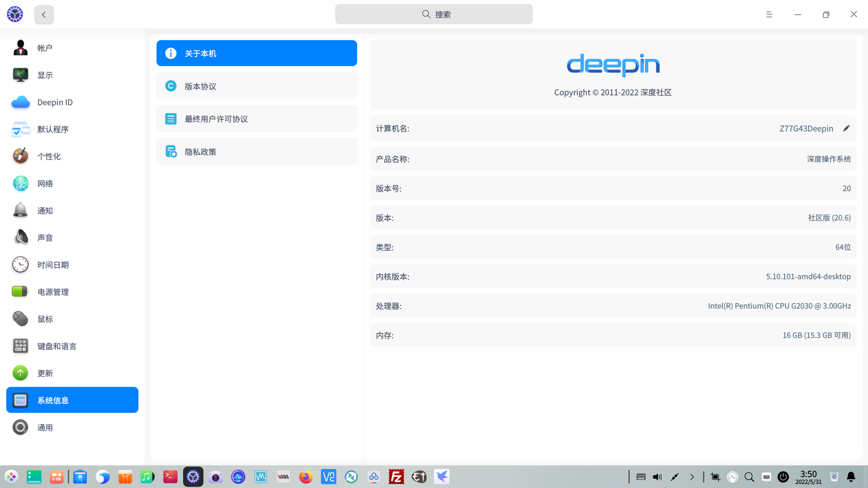Open the hamburger menu near window controls
This screenshot has width=868, height=488.
tap(769, 14)
